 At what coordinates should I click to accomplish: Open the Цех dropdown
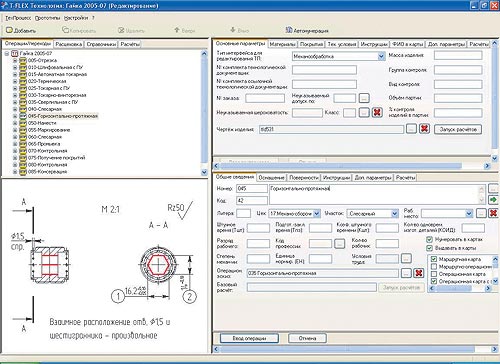pyautogui.click(x=317, y=213)
